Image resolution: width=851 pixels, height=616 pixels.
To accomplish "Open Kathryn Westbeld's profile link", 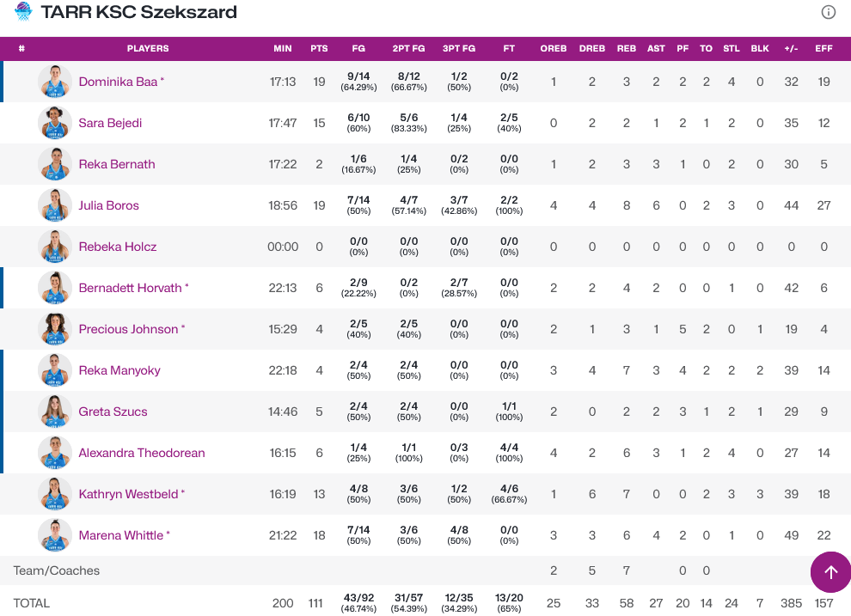I will click(128, 494).
